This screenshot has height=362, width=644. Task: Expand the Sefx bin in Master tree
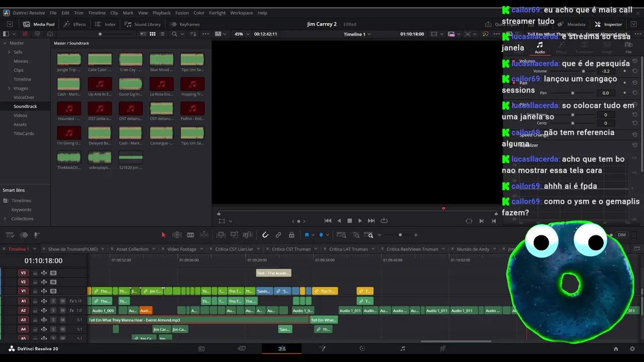point(9,52)
